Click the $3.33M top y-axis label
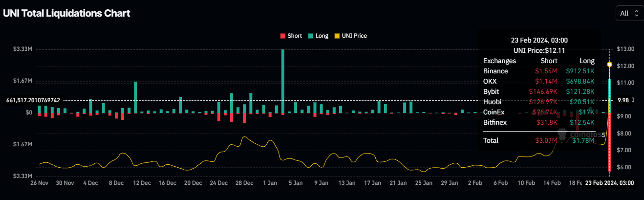The image size is (644, 200). click(x=23, y=49)
